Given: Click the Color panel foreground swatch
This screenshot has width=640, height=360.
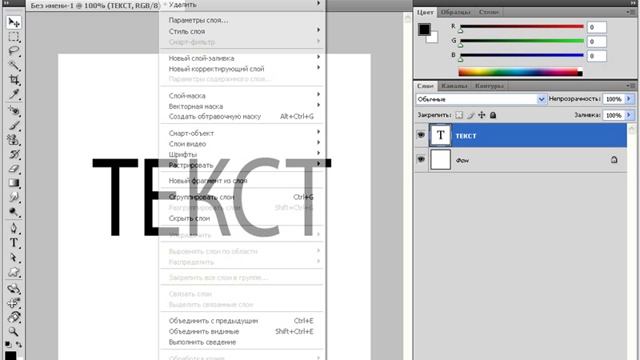Looking at the screenshot, I should point(424,29).
